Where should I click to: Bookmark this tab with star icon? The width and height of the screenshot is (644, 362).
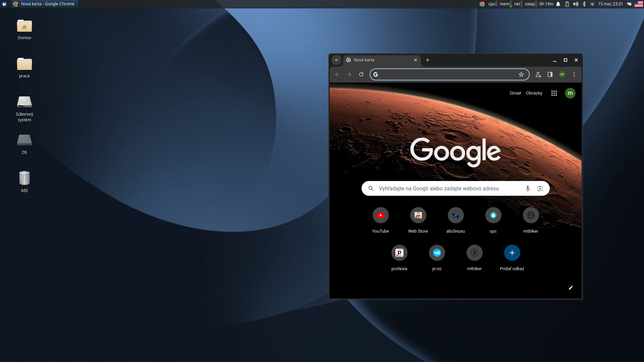[521, 74]
